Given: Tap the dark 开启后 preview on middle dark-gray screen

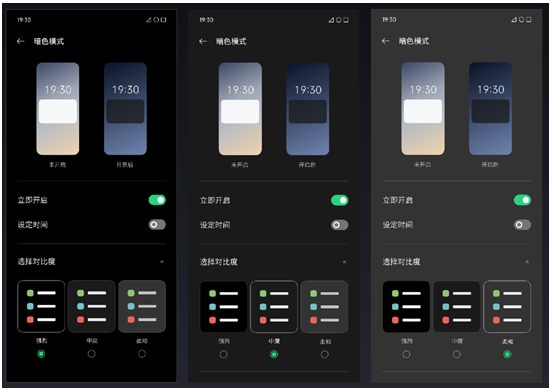Looking at the screenshot, I should coord(307,109).
